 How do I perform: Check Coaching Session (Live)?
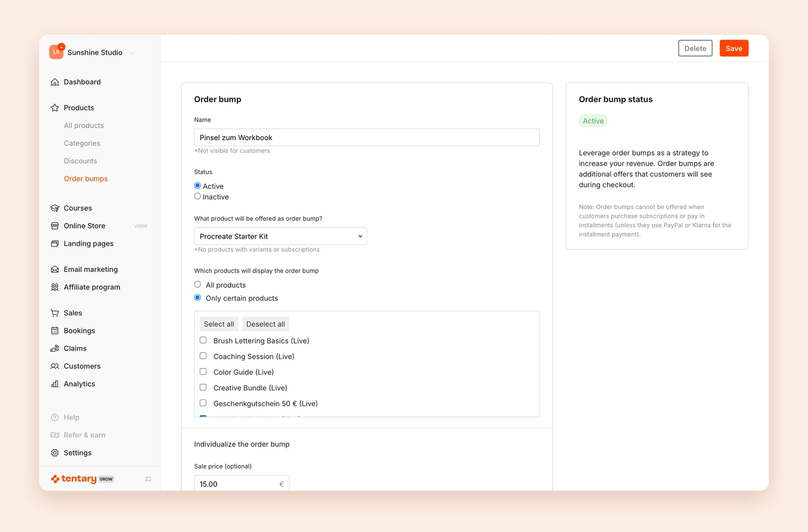pyautogui.click(x=203, y=356)
